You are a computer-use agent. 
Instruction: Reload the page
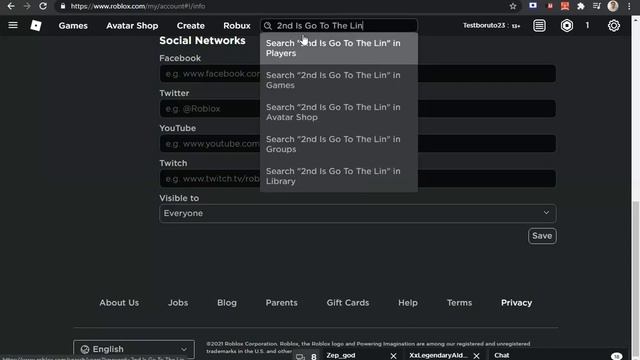tap(43, 6)
